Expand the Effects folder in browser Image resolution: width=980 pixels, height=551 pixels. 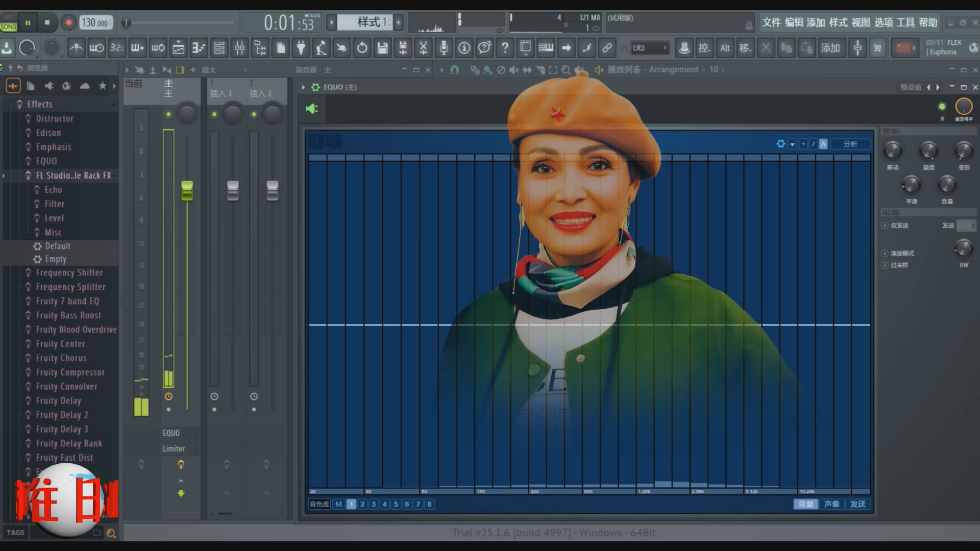(40, 104)
